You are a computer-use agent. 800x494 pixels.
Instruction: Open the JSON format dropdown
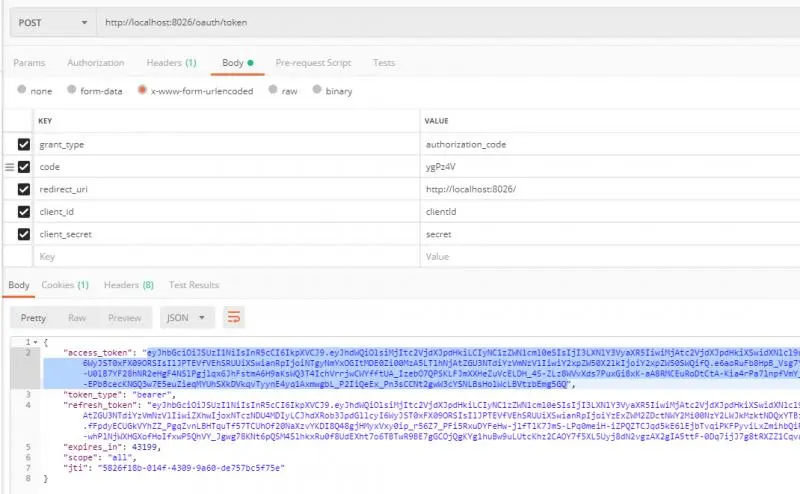click(x=187, y=318)
